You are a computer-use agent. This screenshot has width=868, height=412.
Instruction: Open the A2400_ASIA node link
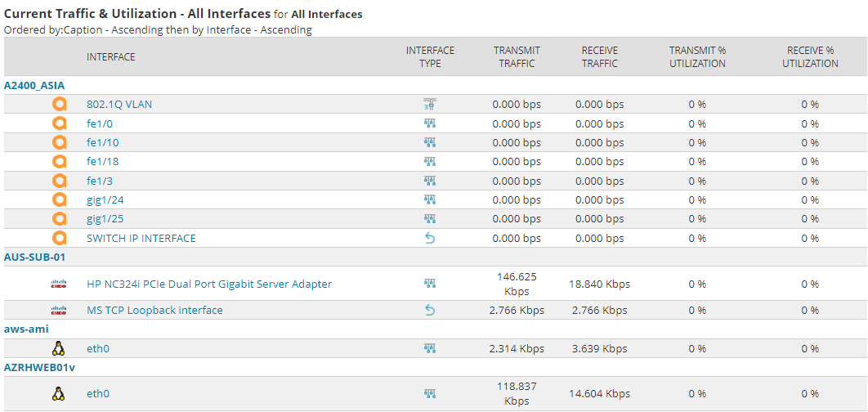pos(34,85)
